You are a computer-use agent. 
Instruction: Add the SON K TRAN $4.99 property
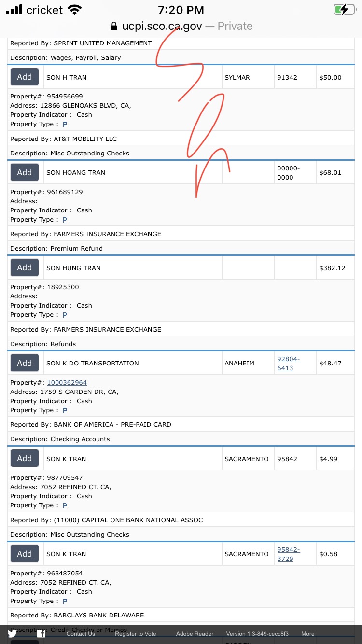click(25, 458)
